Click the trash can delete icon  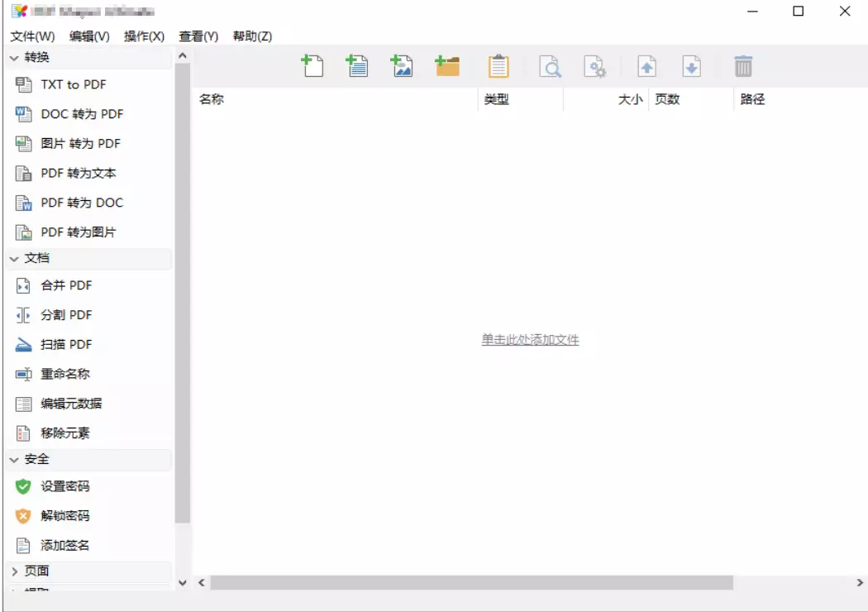tap(743, 66)
